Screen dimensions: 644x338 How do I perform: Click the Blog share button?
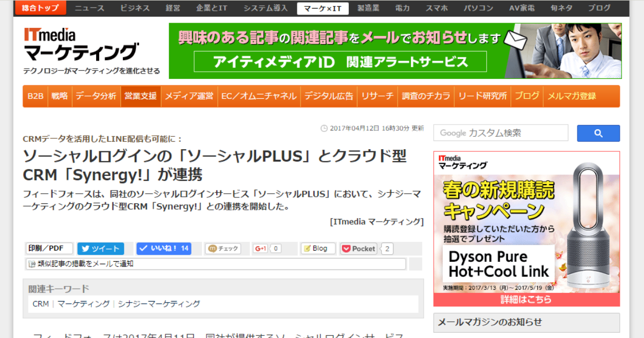tap(318, 248)
